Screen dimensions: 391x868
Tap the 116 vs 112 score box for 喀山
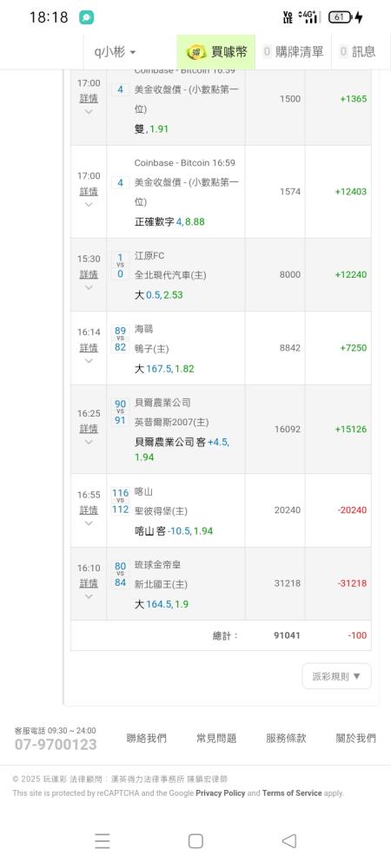120,501
